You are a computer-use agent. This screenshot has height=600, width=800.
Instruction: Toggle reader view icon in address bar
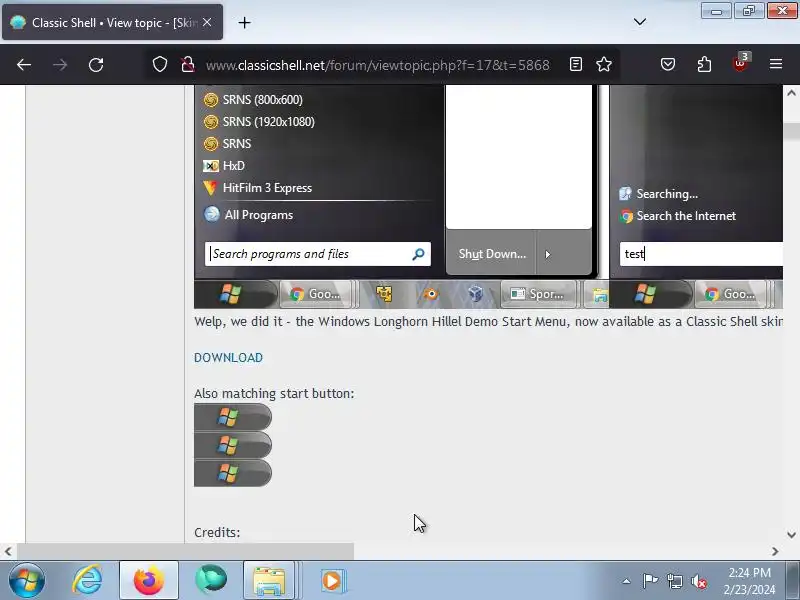tap(576, 64)
